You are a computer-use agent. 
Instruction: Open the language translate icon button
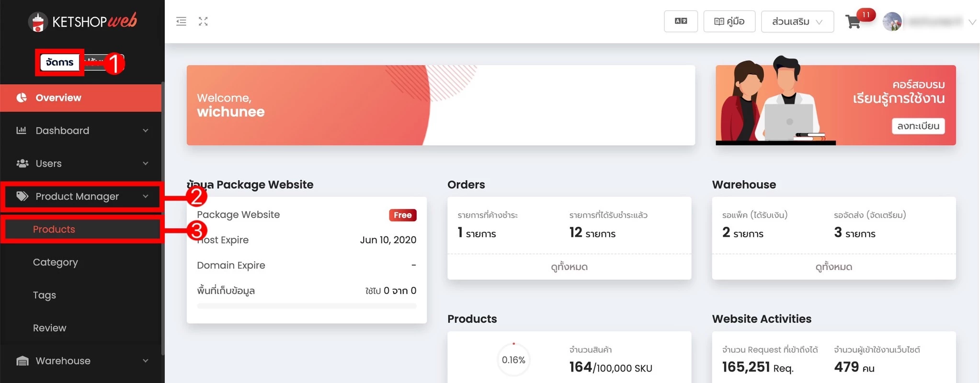click(681, 22)
